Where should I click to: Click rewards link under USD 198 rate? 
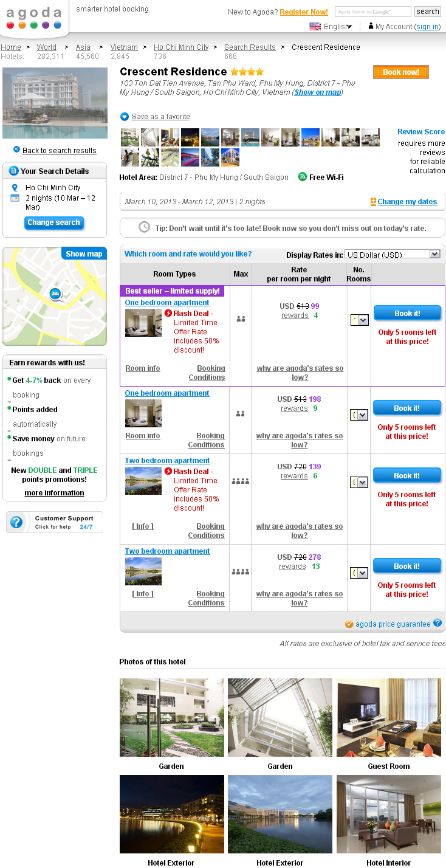(x=294, y=408)
